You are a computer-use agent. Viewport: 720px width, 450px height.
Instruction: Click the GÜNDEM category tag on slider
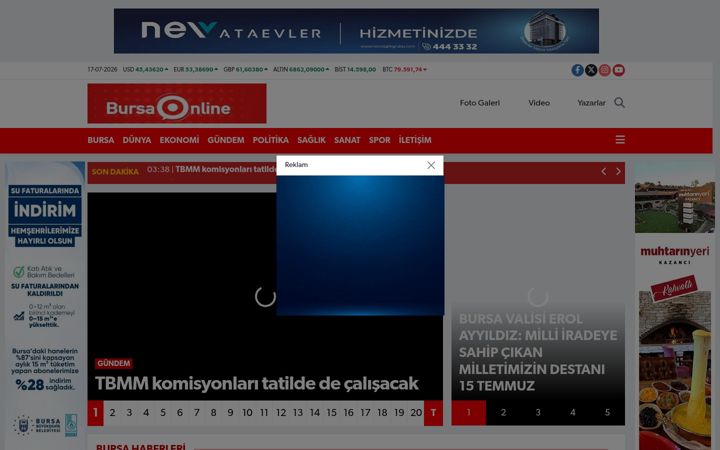(113, 363)
